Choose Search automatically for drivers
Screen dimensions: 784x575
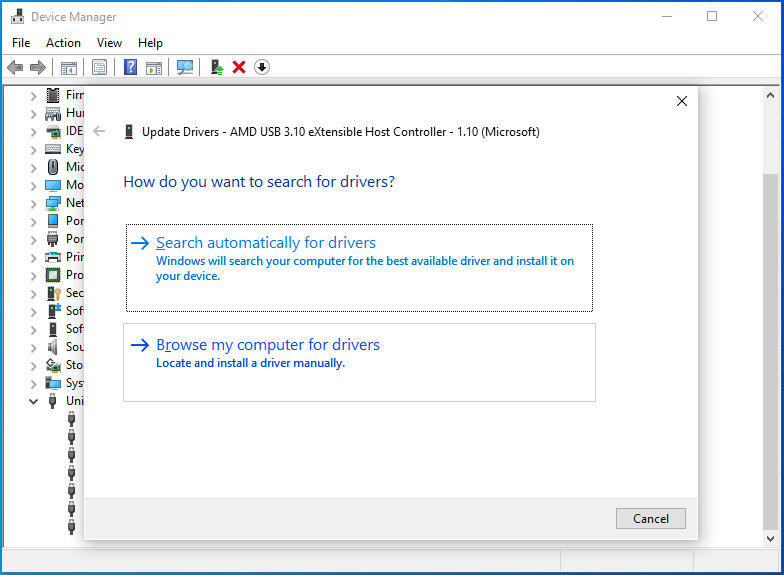(359, 268)
